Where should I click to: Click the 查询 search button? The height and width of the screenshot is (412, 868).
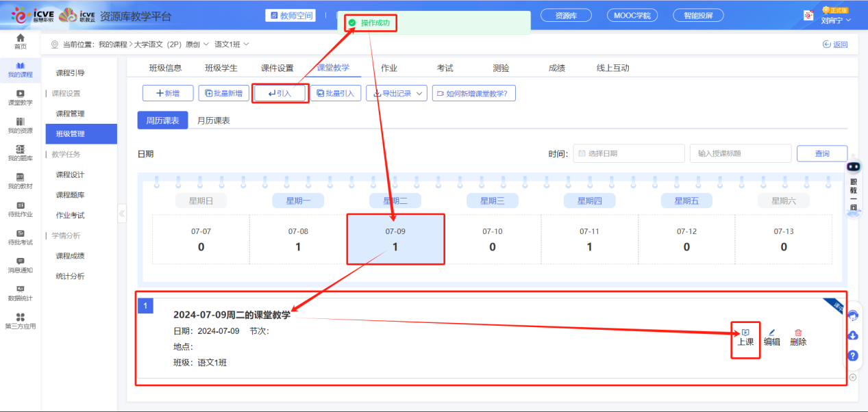tap(821, 154)
